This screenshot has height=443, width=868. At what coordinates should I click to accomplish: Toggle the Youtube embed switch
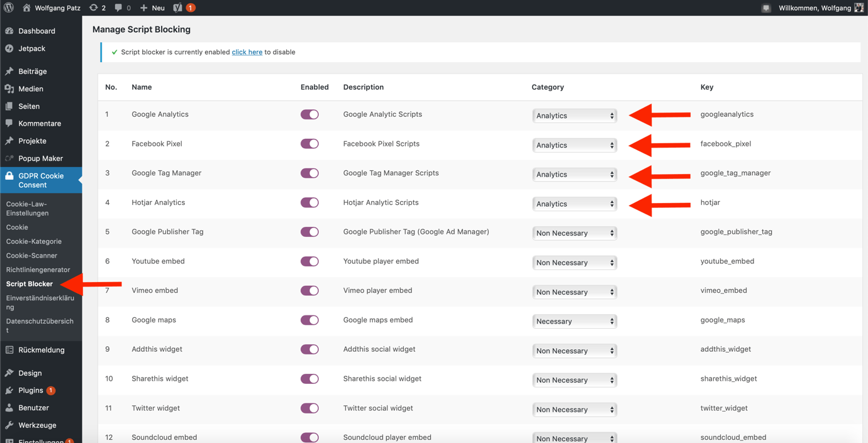(309, 261)
